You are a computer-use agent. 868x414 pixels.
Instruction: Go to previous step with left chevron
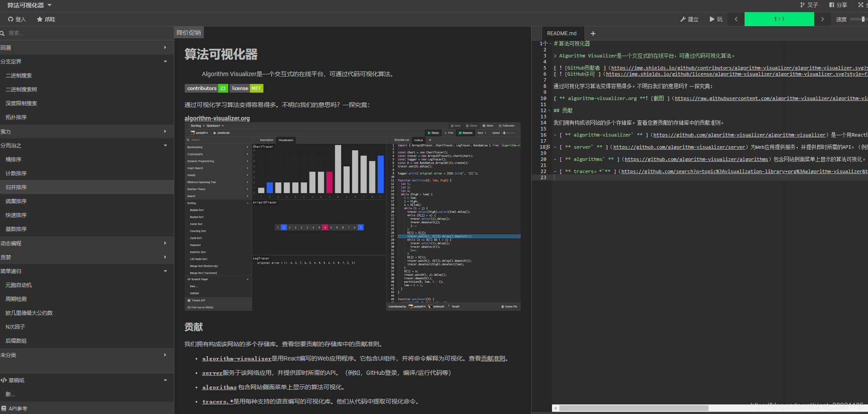736,19
